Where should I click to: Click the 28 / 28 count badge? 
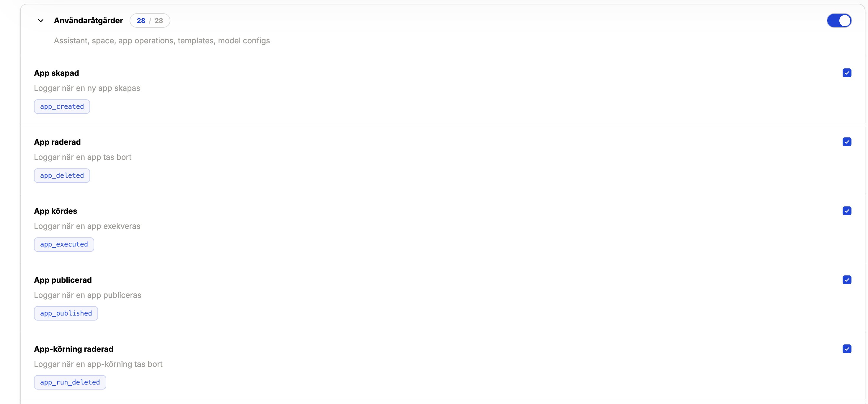(x=150, y=21)
